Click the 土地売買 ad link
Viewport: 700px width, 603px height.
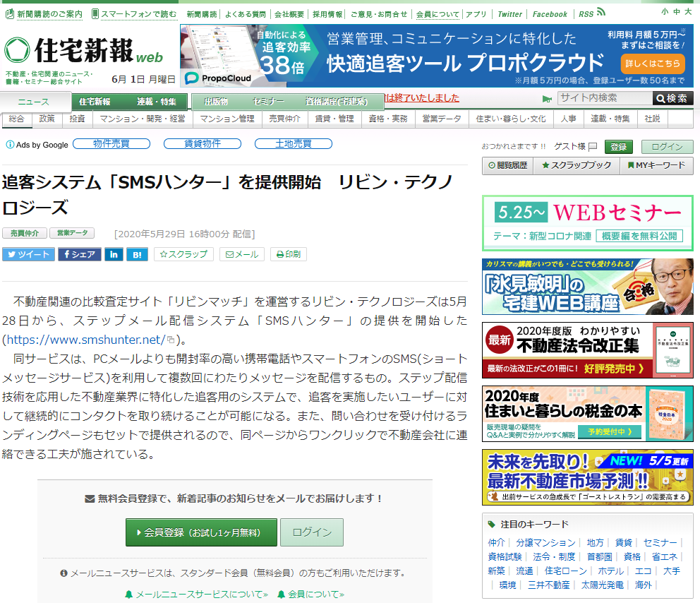coord(294,144)
